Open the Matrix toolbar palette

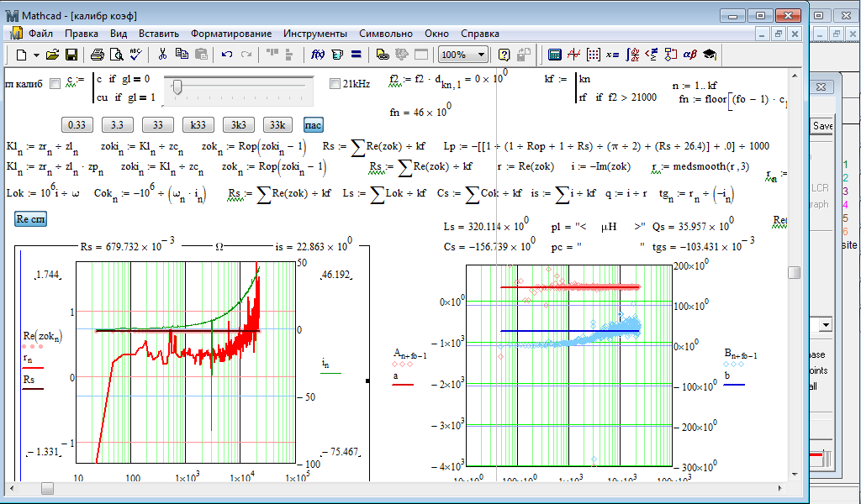(594, 55)
